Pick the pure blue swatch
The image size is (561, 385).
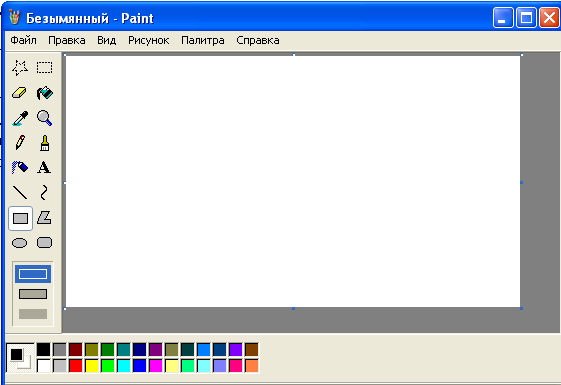pos(140,366)
